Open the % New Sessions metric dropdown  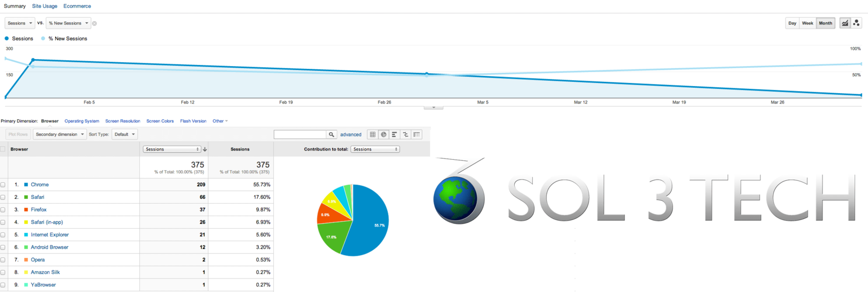coord(68,23)
